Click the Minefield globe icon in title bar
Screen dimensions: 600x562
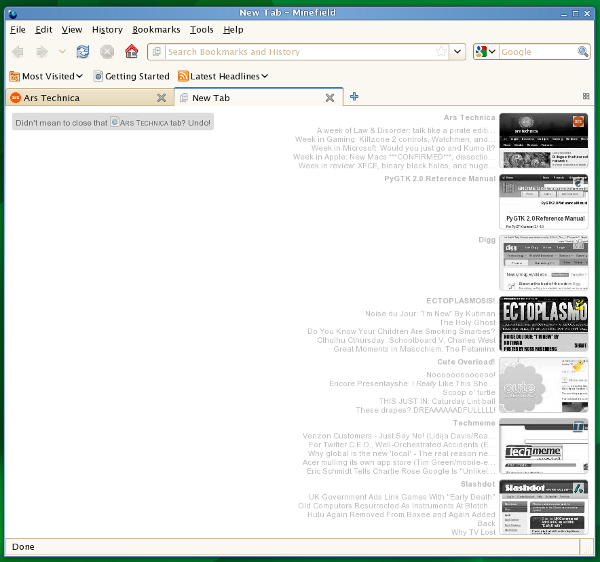(12, 14)
